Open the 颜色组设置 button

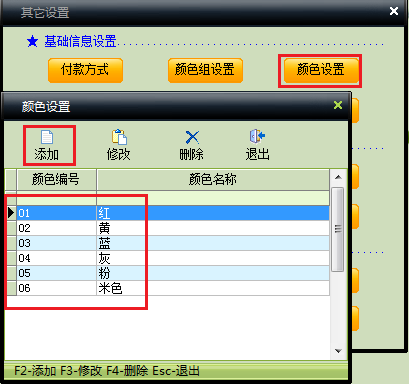[205, 70]
